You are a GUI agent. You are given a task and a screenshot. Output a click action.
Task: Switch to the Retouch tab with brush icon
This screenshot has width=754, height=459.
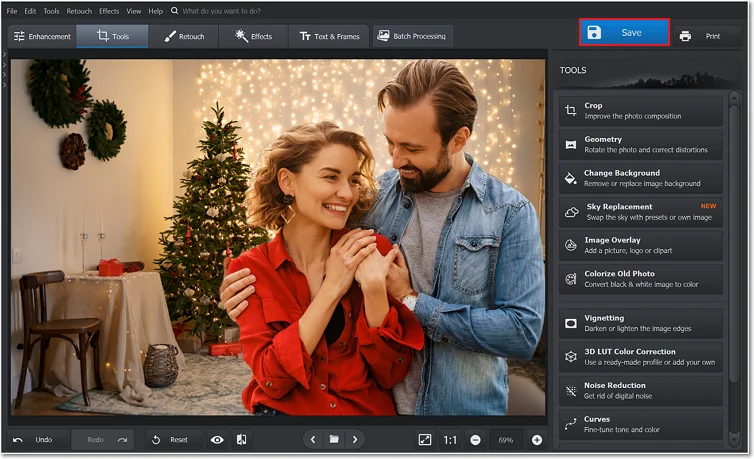(184, 36)
